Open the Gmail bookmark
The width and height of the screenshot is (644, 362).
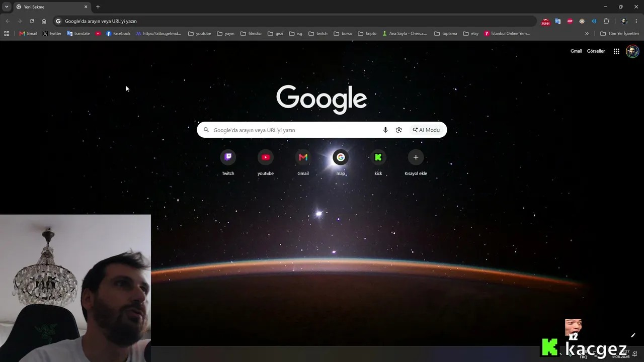(28, 34)
